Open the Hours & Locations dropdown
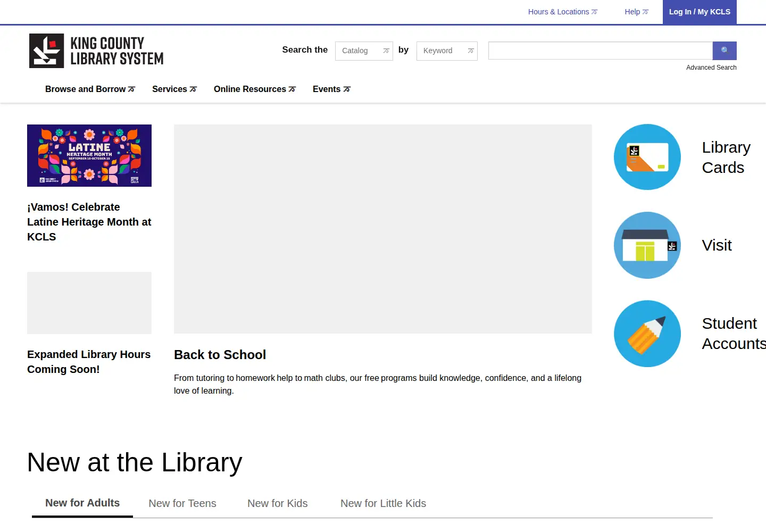Viewport: 766px width, 532px height. pyautogui.click(x=563, y=12)
